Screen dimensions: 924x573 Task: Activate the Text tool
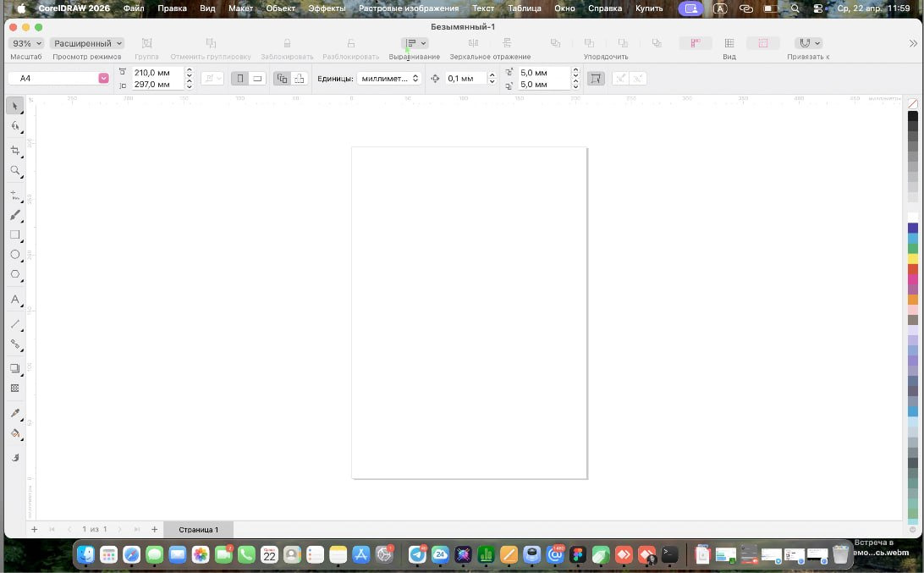pos(15,300)
